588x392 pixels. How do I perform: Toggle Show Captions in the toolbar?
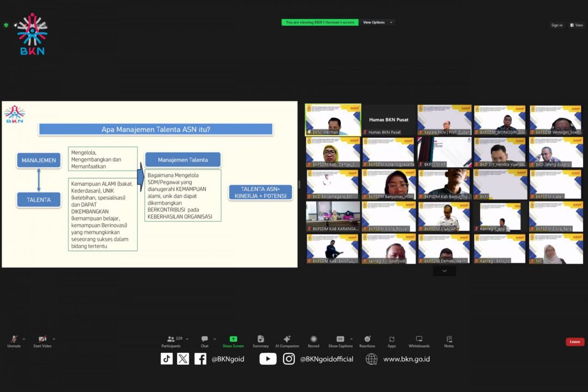click(x=340, y=339)
